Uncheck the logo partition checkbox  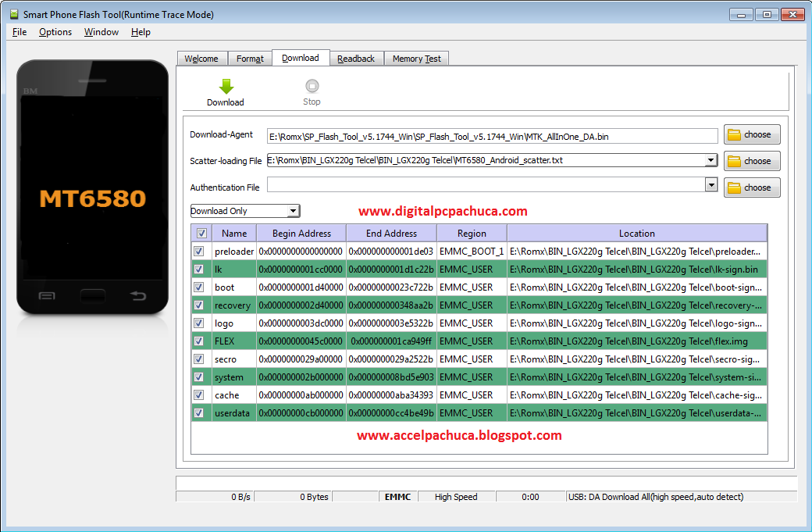coord(199,323)
